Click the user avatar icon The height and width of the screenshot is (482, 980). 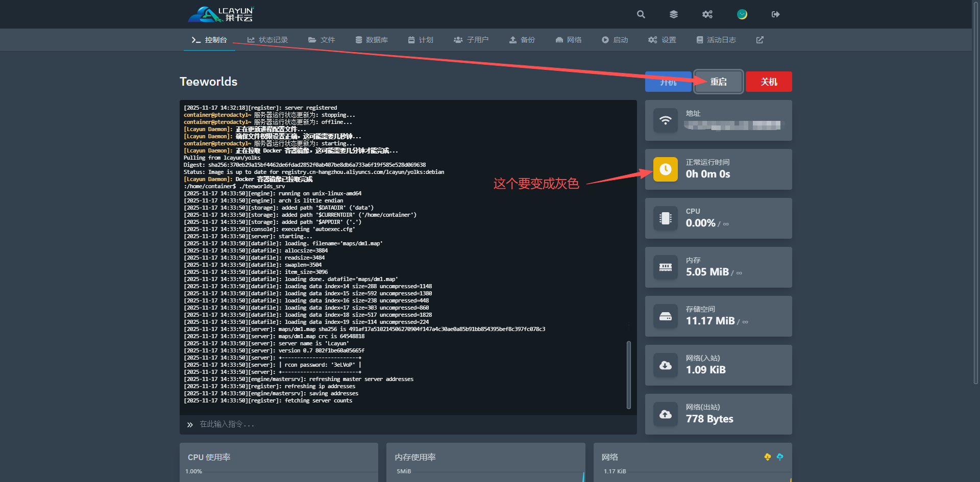[742, 14]
